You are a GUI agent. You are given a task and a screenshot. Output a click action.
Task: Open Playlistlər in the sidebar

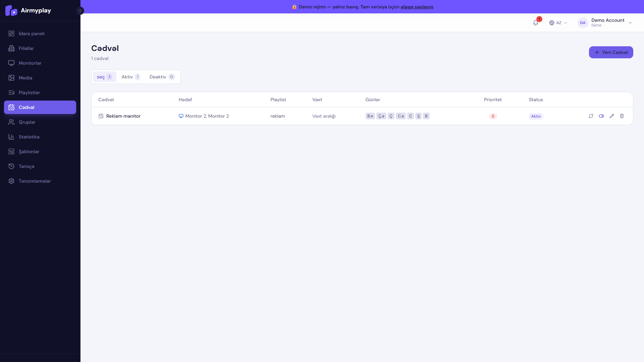click(x=29, y=93)
